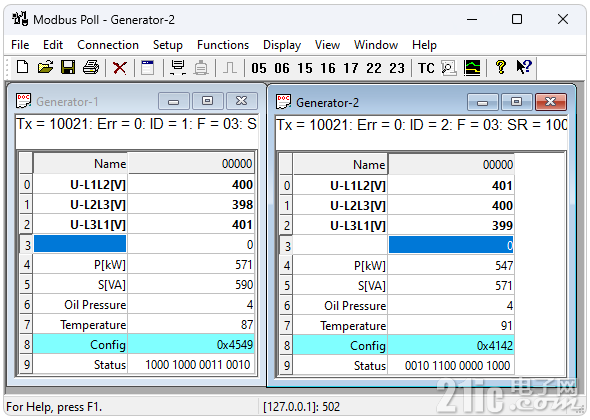Open the Connection menu
The width and height of the screenshot is (590, 420).
click(108, 45)
